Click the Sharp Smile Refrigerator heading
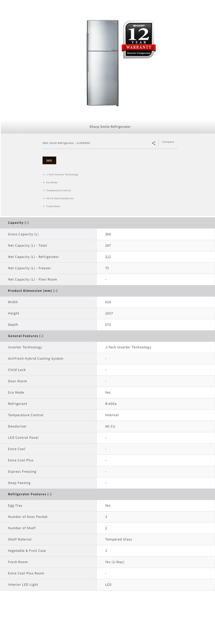This screenshot has height=644, width=215. pyautogui.click(x=110, y=126)
